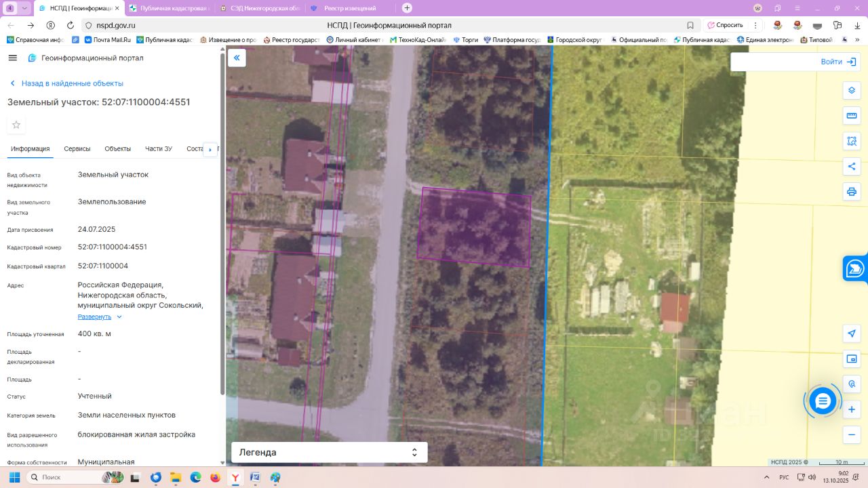
Task: Share the current map view
Action: click(x=852, y=166)
